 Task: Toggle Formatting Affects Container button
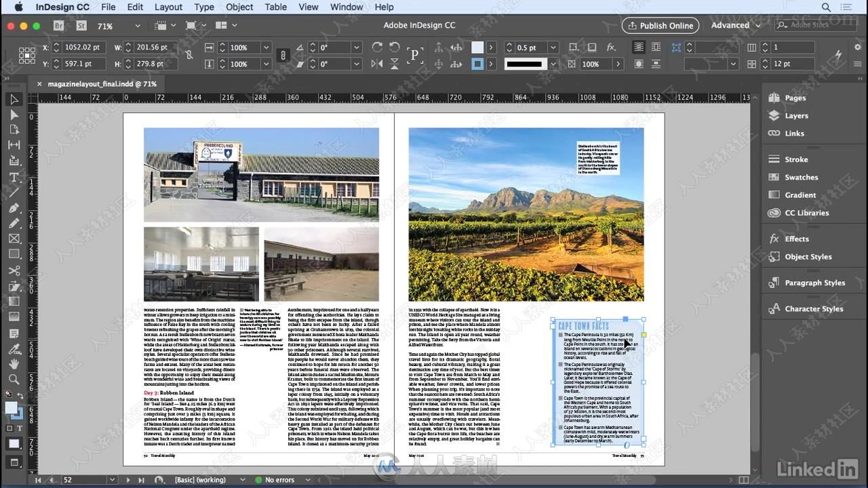pos(10,428)
